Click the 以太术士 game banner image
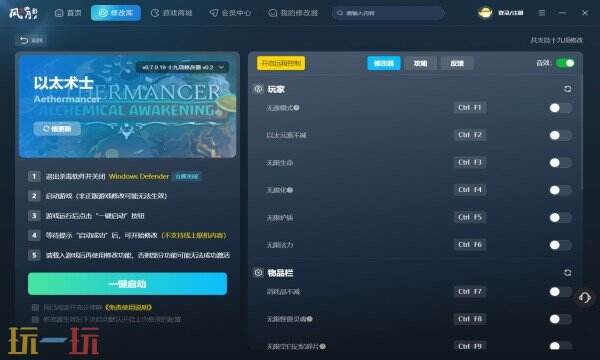The width and height of the screenshot is (600, 360). point(127,106)
